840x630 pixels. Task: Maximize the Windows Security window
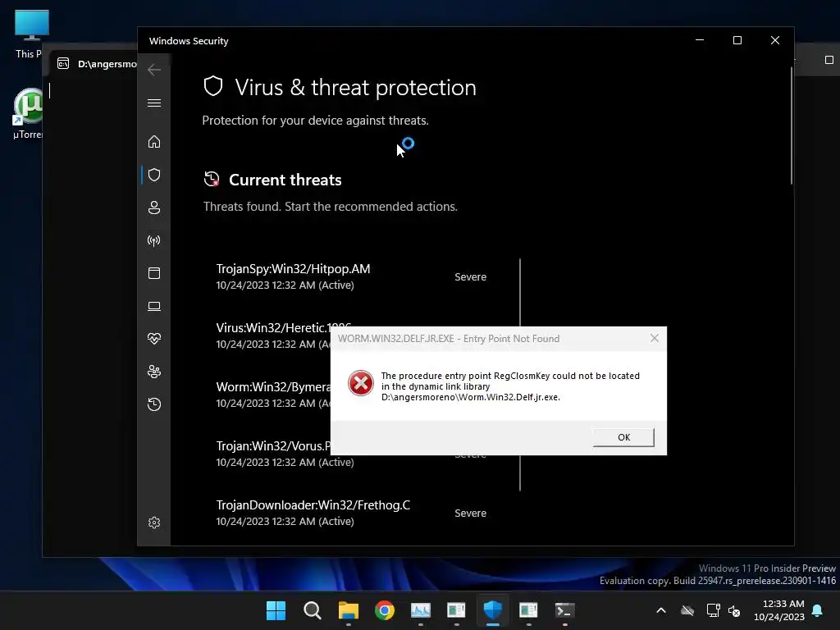(737, 40)
